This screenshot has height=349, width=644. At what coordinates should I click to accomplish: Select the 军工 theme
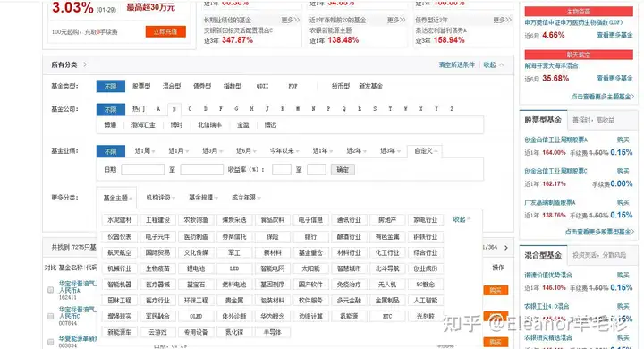click(x=234, y=253)
